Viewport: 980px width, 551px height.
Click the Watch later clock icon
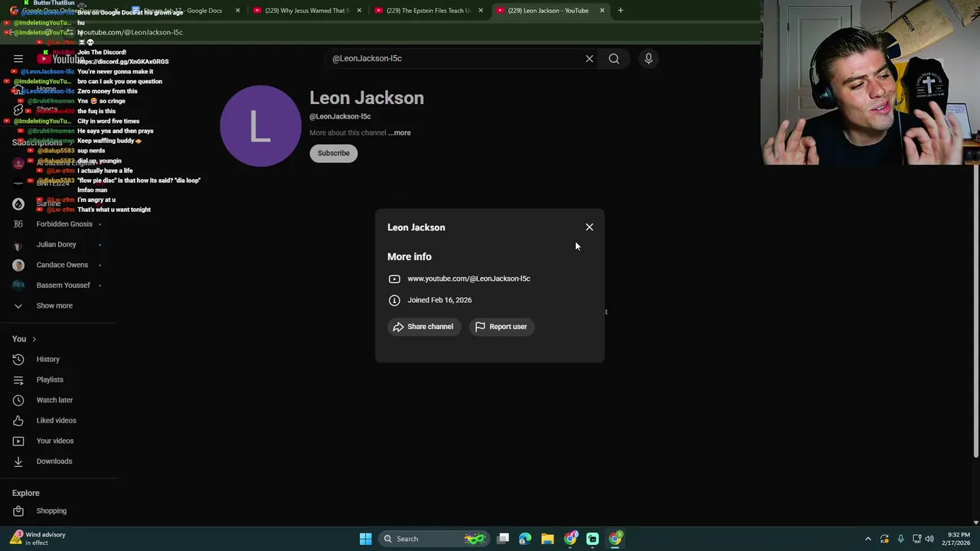coord(18,400)
